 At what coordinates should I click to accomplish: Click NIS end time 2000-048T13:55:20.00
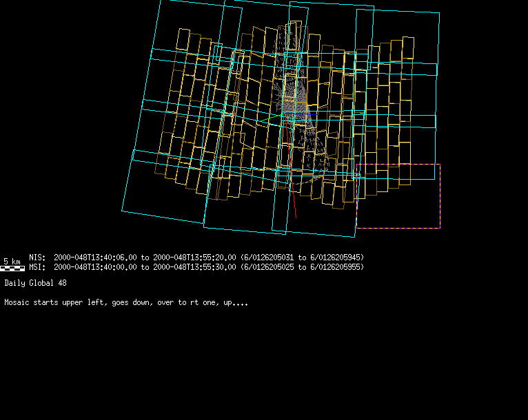(x=194, y=258)
